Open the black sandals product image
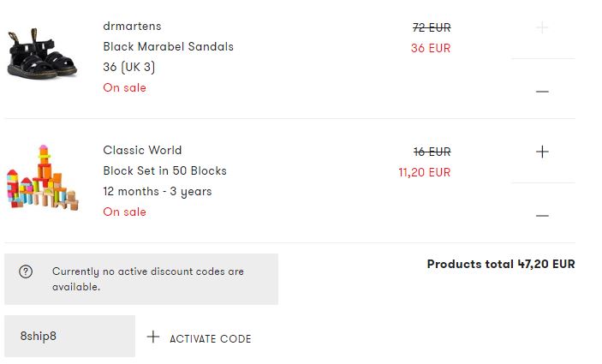Screen dimensions: 602x364 (x=42, y=54)
